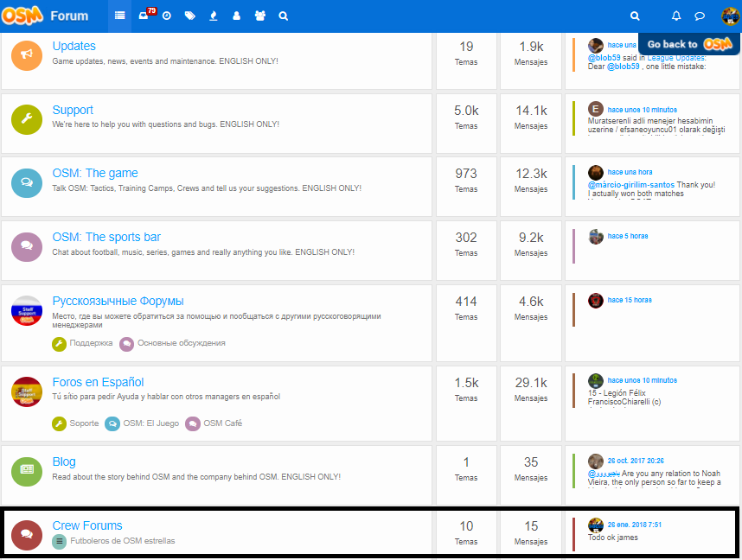Image resolution: width=742 pixels, height=560 pixels.
Task: Open the Updates category
Action: coord(74,46)
